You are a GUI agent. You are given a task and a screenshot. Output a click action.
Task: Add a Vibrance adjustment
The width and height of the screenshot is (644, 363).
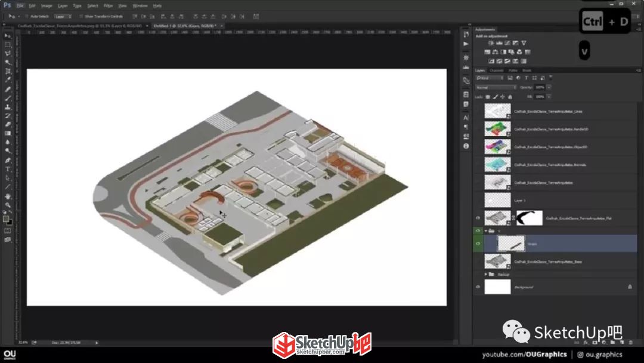coord(524,43)
